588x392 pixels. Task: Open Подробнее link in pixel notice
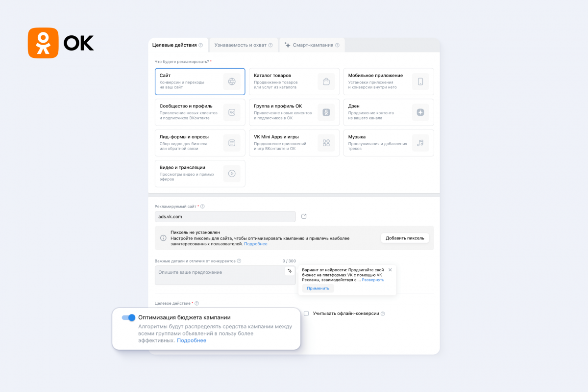(x=256, y=244)
